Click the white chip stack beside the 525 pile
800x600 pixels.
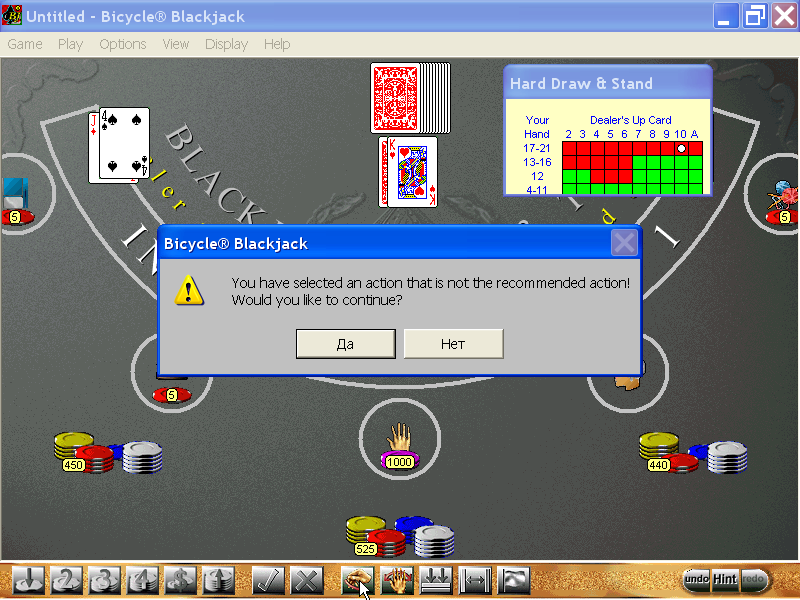(x=434, y=540)
